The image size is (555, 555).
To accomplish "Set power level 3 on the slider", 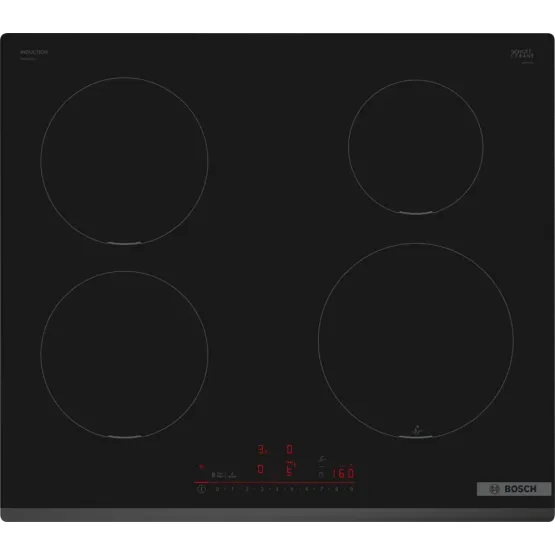I will point(262,489).
